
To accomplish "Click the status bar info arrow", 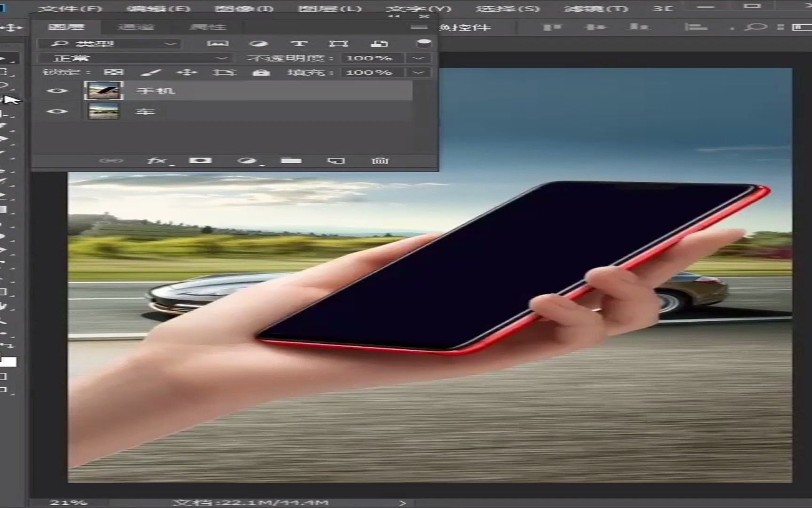I will click(402, 503).
